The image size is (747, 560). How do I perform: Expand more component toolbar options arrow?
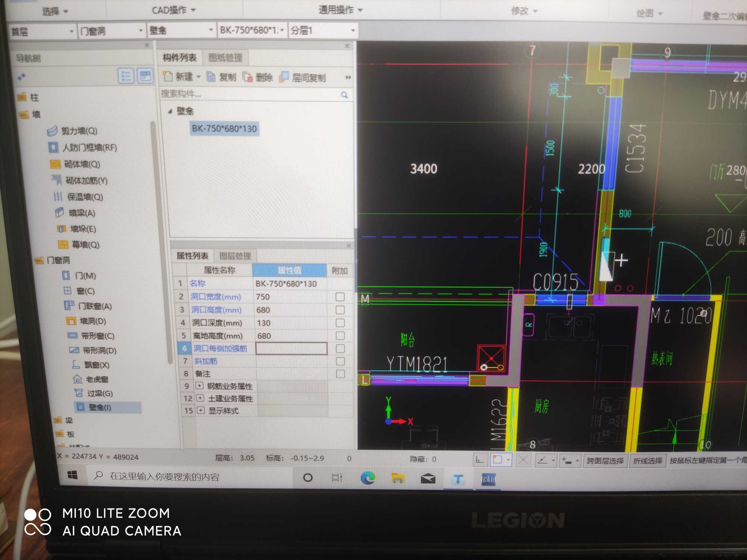click(x=348, y=78)
